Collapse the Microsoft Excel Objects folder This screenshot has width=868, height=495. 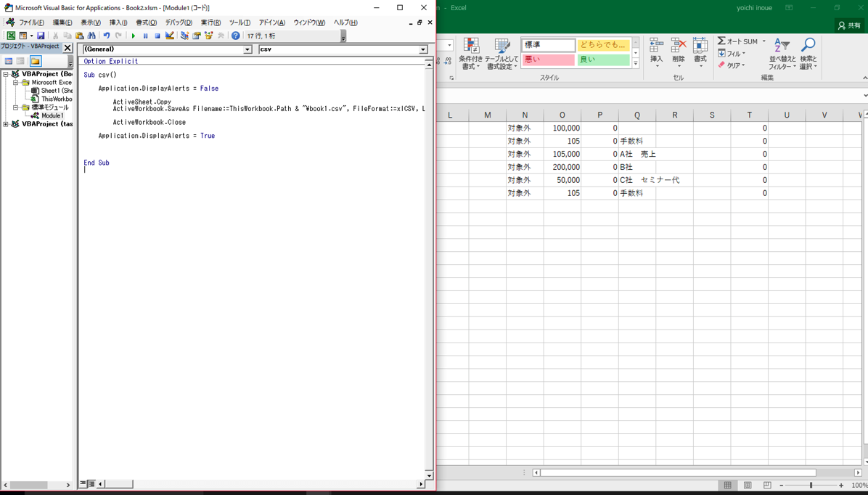tap(15, 82)
